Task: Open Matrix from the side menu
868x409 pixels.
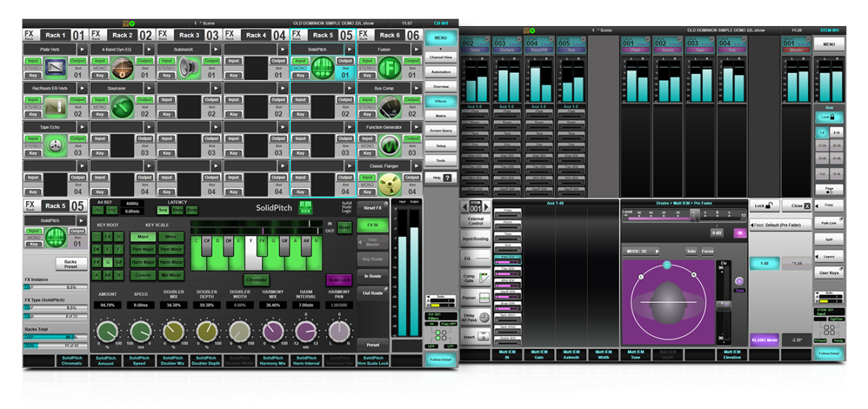Action: click(x=441, y=116)
